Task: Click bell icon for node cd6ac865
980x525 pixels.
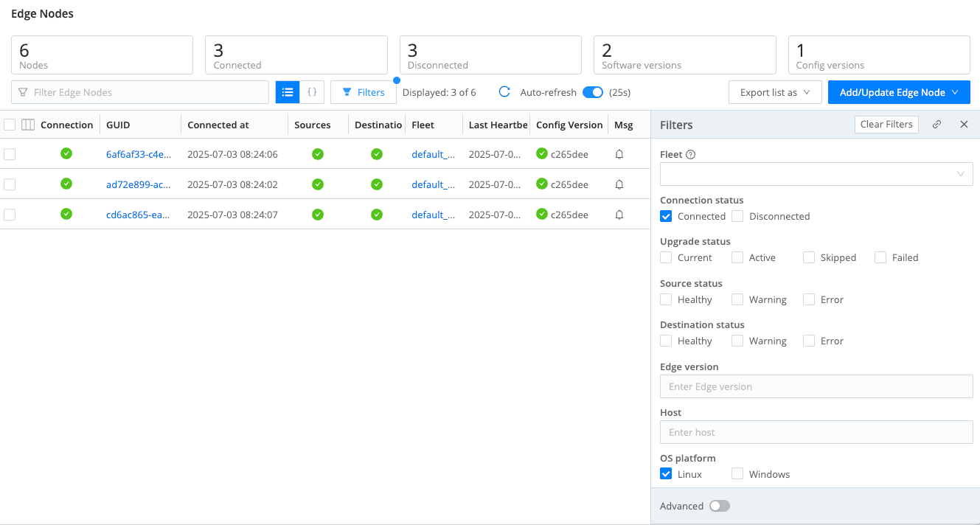Action: click(x=619, y=215)
